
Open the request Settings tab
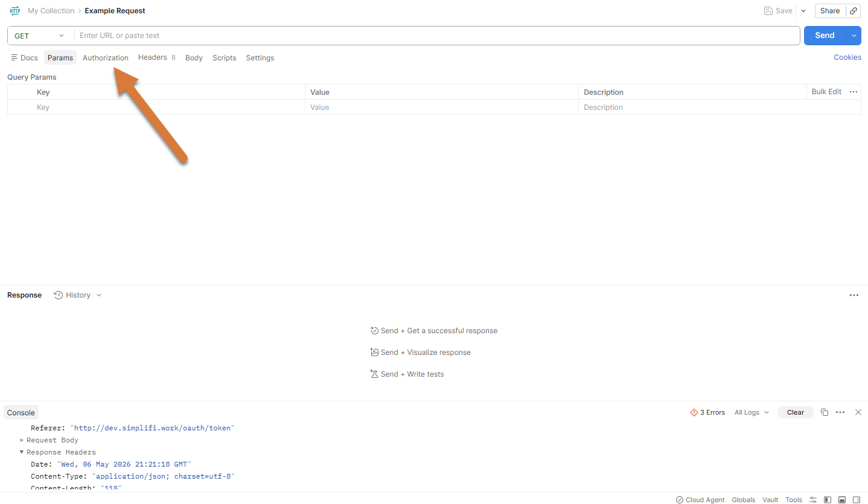(x=260, y=58)
